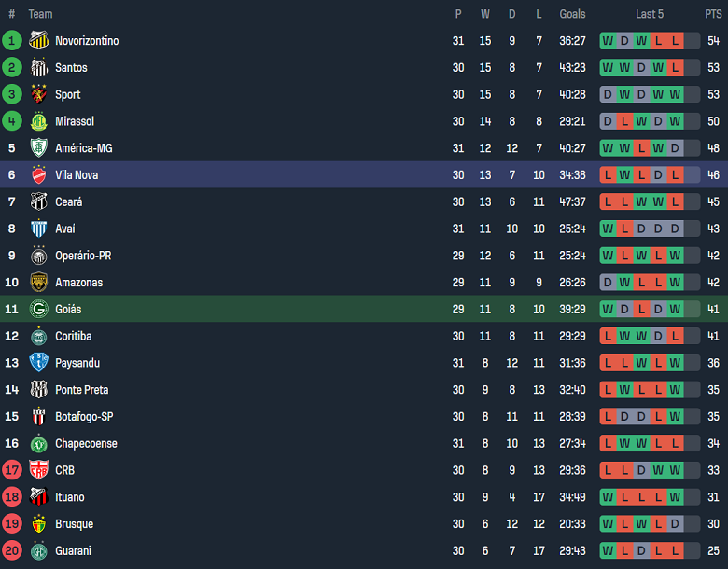Click the Vila Nova red crest

38,174
